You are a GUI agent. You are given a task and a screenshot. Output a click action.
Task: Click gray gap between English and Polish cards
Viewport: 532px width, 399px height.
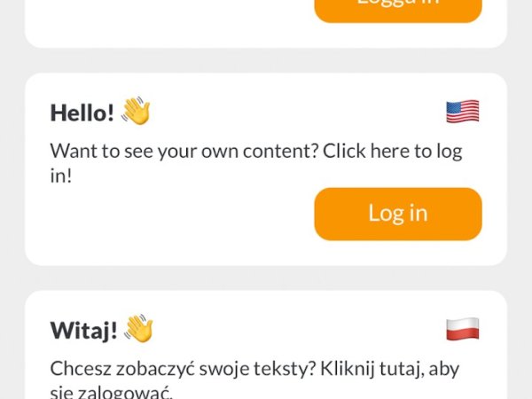tap(266, 278)
